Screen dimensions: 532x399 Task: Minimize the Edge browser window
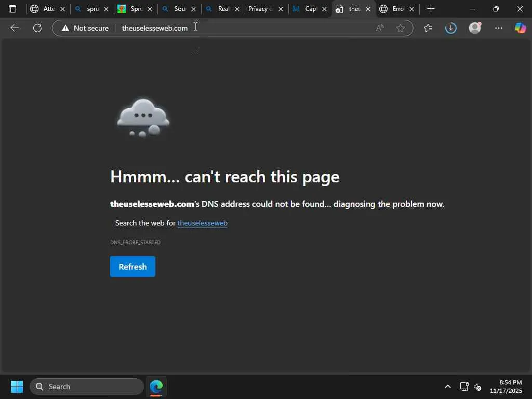point(472,9)
